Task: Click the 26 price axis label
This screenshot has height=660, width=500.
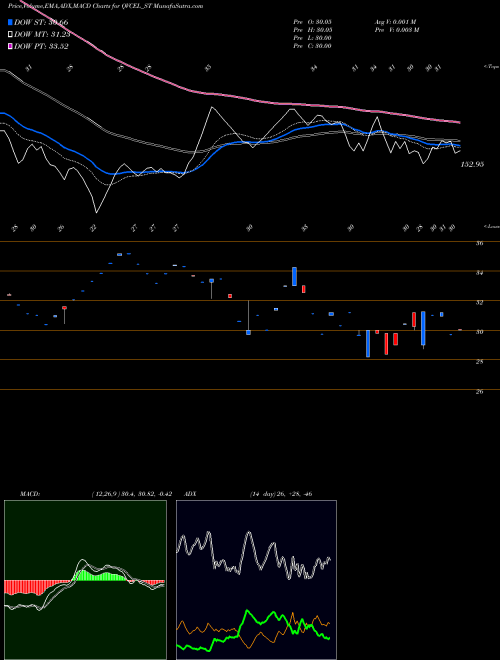Action: [x=479, y=391]
